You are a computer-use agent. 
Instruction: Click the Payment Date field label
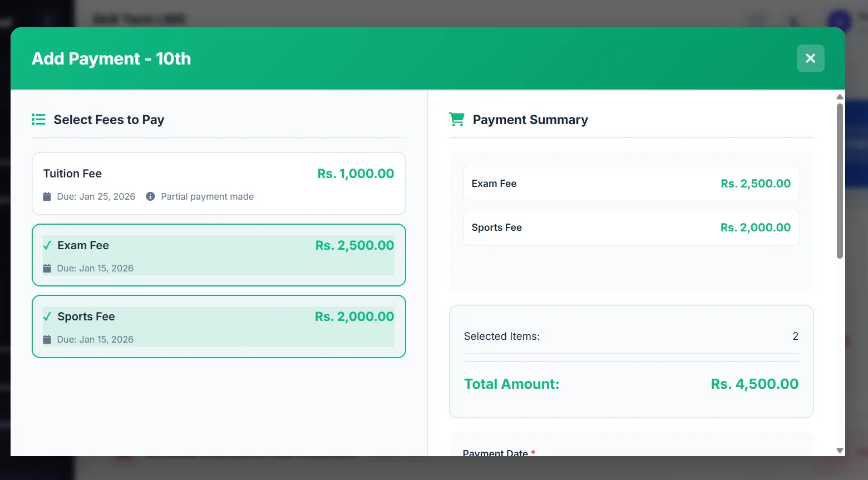pos(495,453)
